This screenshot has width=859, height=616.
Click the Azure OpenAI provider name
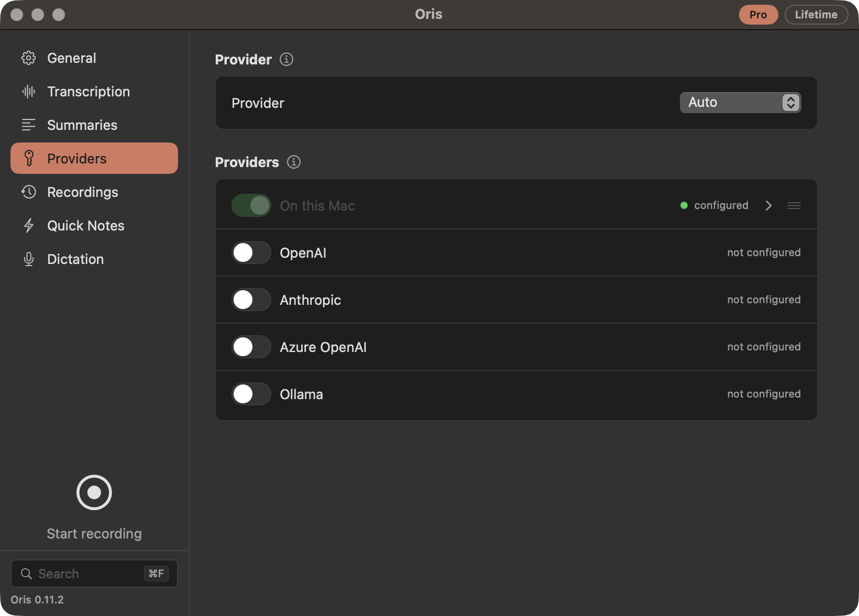tap(323, 347)
